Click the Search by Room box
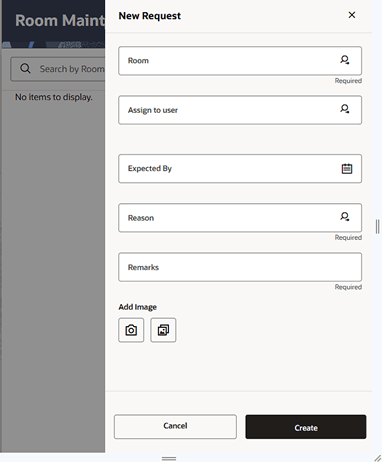Screen dimensions: 382x462 (58, 69)
